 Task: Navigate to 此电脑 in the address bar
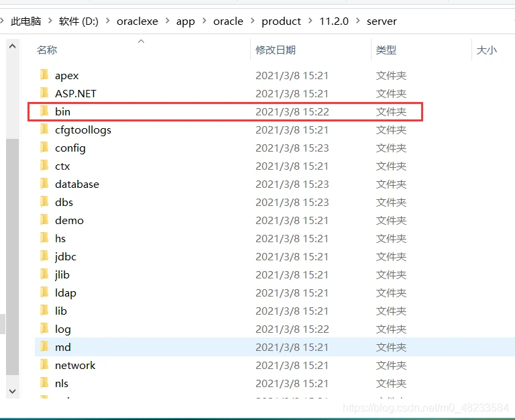pos(25,21)
